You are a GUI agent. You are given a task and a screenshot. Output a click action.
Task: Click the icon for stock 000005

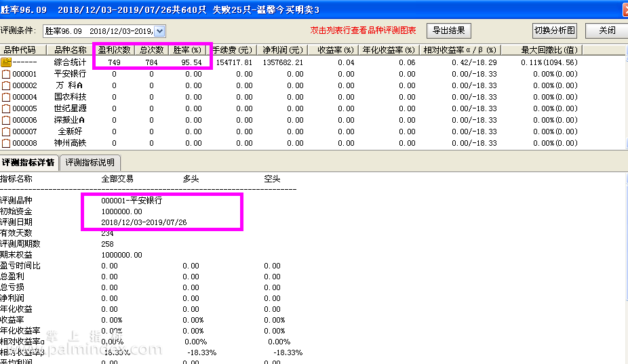click(6, 109)
